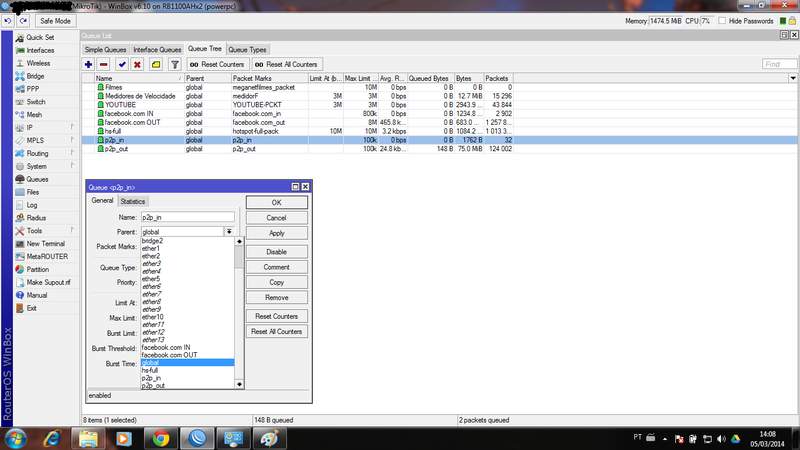Click the yellow comment icon in toolbar

tap(156, 64)
